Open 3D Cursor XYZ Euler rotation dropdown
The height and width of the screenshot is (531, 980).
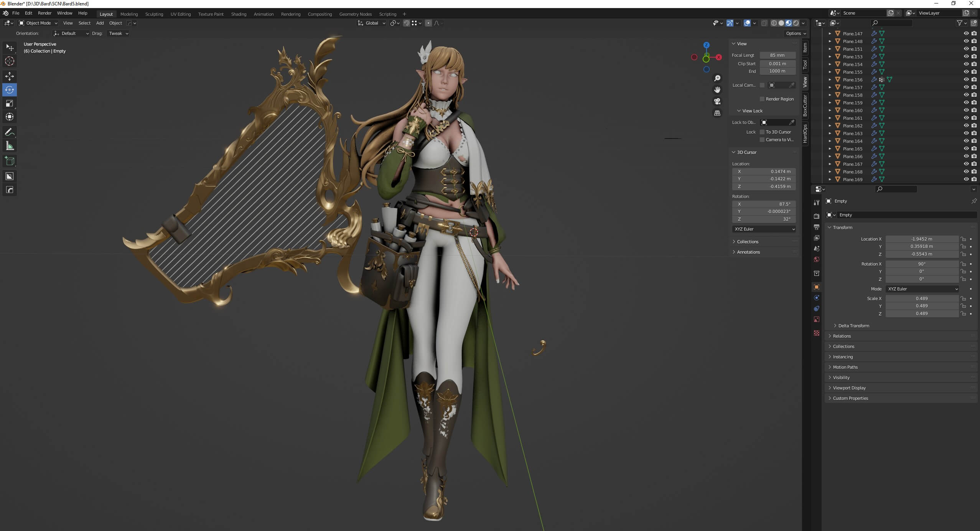coord(764,229)
